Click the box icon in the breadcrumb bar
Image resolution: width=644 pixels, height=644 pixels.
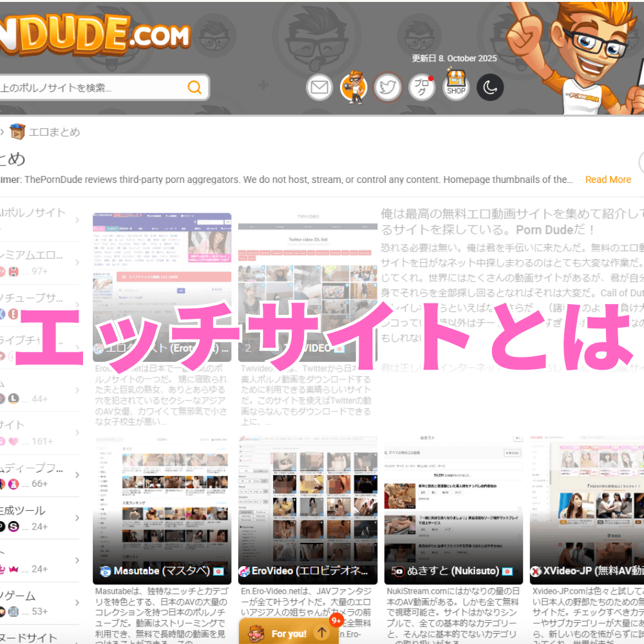pyautogui.click(x=17, y=131)
